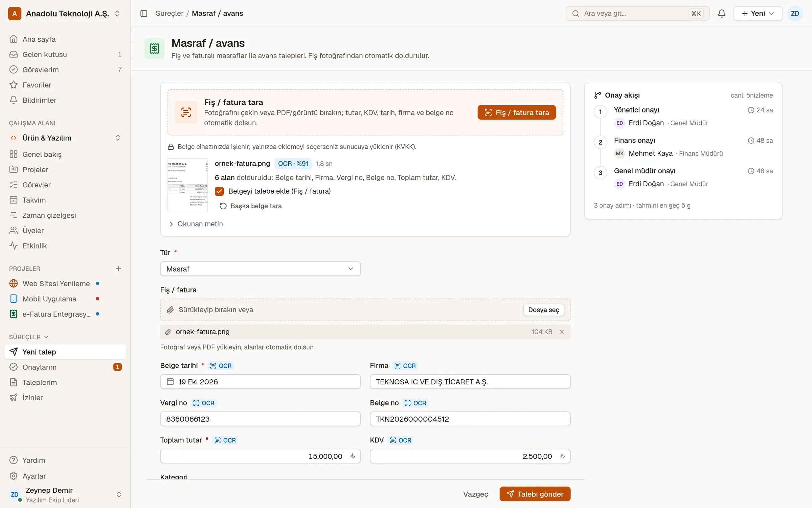The width and height of the screenshot is (812, 508).
Task: Open Zaman çizelgesi timeline
Action: (x=65, y=215)
